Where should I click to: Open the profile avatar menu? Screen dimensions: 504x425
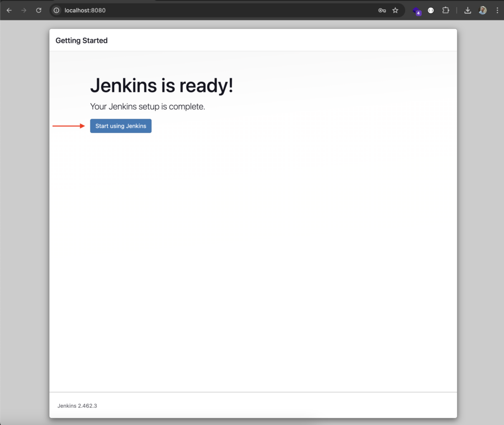[x=482, y=10]
